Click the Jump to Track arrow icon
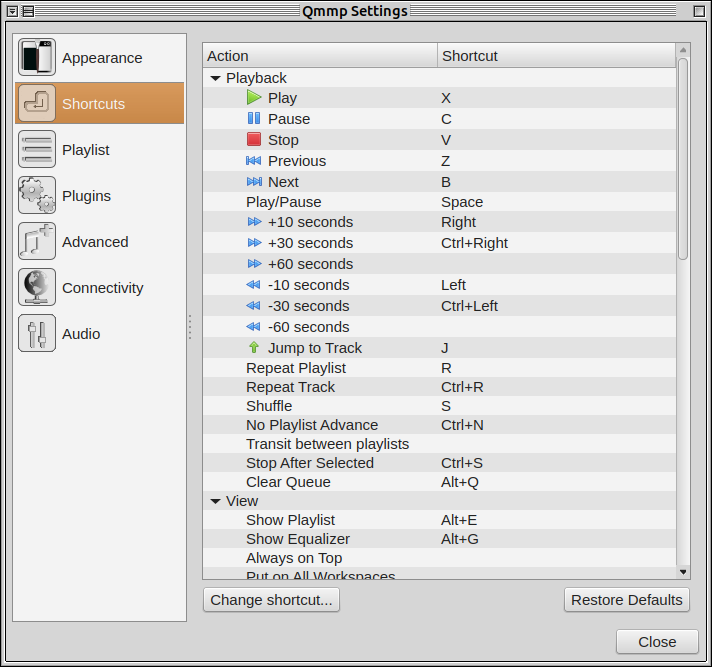The image size is (712, 667). tap(254, 347)
